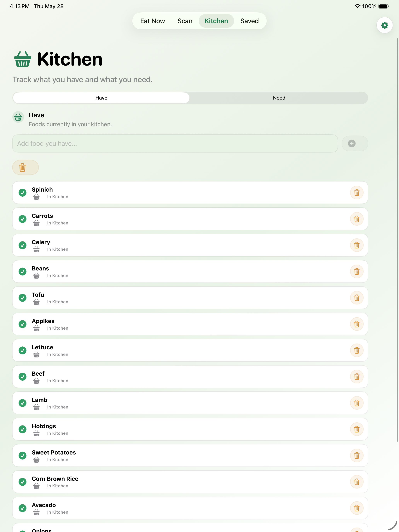Remove Beef with its trash button
The height and width of the screenshot is (532, 399).
coord(356,377)
